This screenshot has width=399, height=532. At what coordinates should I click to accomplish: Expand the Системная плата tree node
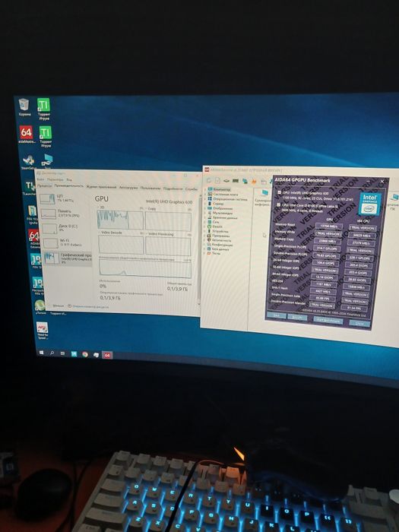(x=206, y=194)
